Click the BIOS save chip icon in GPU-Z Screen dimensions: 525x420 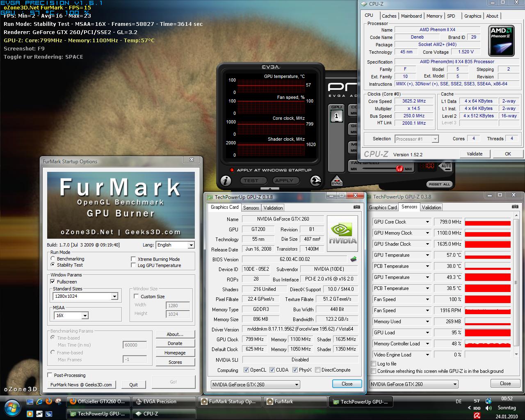[354, 259]
